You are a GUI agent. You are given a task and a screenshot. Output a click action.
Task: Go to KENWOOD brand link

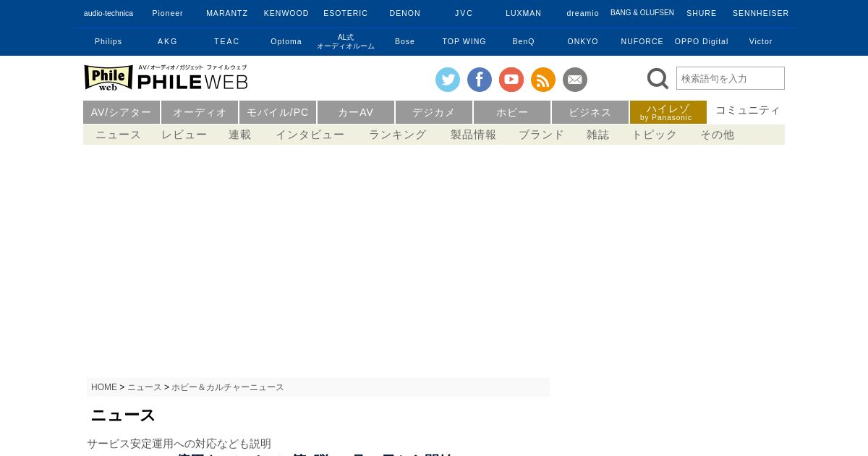pos(286,13)
